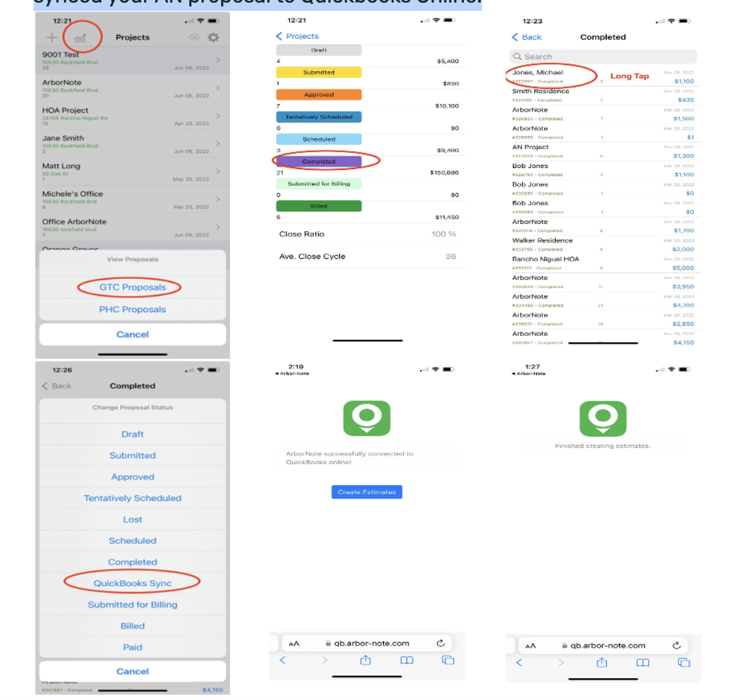
Task: Reload the page showing the Create Estimates button
Action: click(441, 643)
